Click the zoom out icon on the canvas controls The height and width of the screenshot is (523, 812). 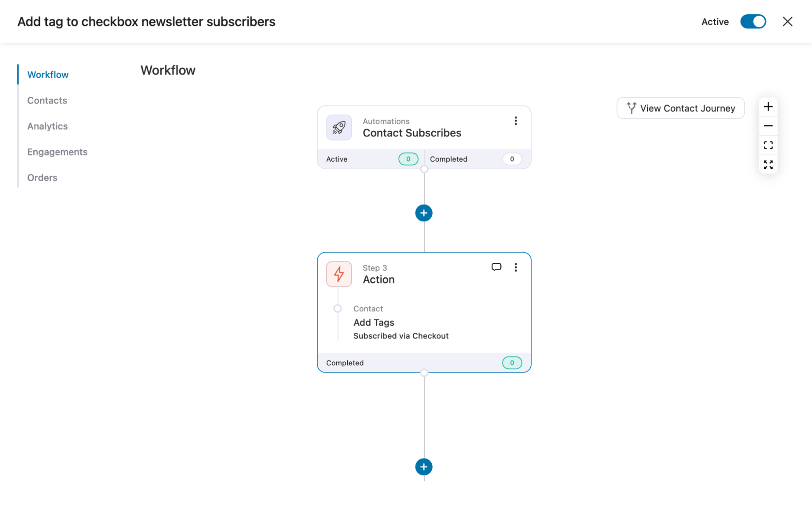768,126
